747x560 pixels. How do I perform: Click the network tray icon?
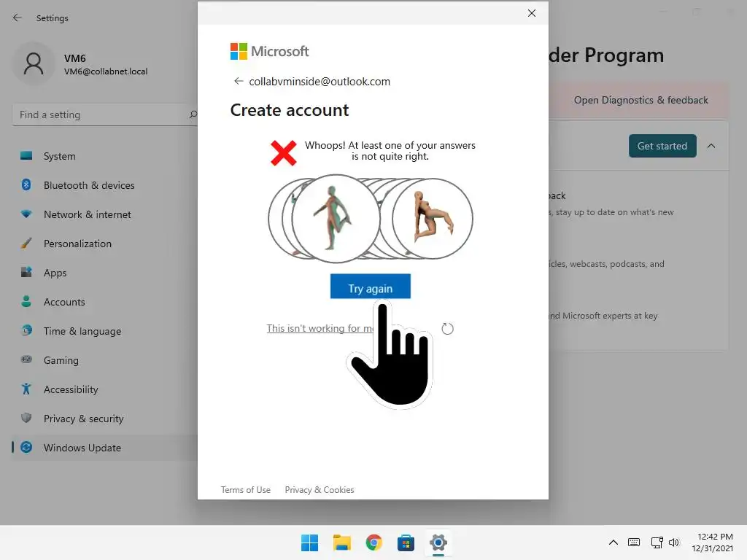(657, 542)
